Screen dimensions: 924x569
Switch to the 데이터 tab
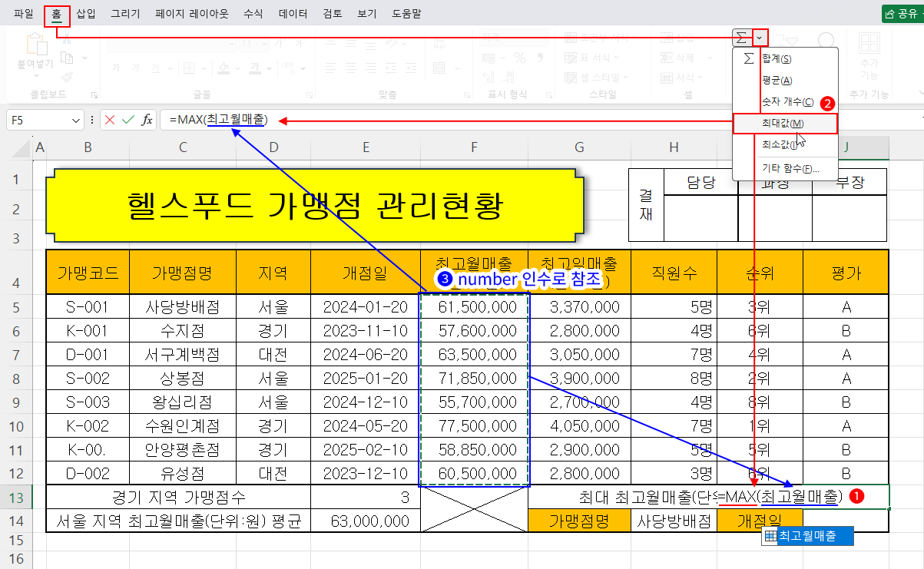[x=293, y=14]
